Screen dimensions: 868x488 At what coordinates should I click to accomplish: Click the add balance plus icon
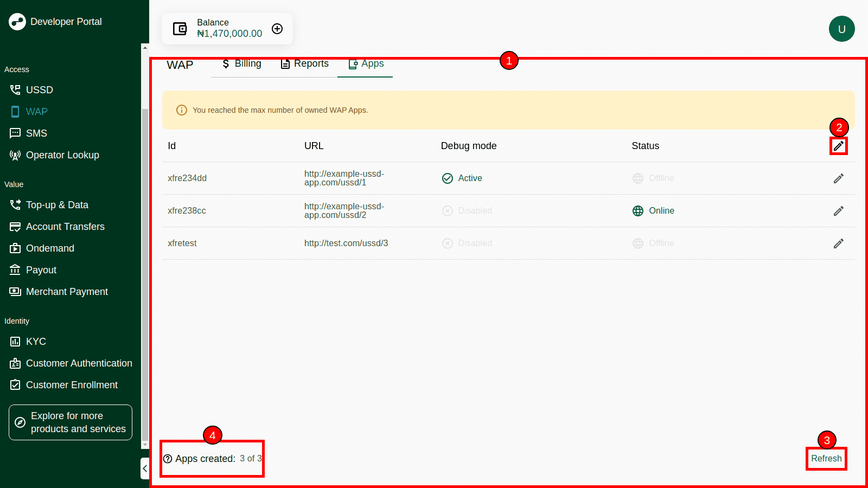(x=277, y=29)
